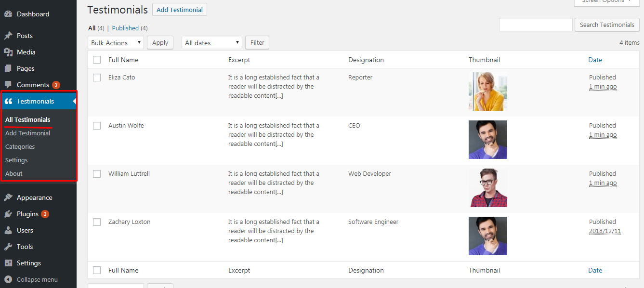Open the Plugins menu item
Screen dimensions: 644x288
tap(27, 214)
